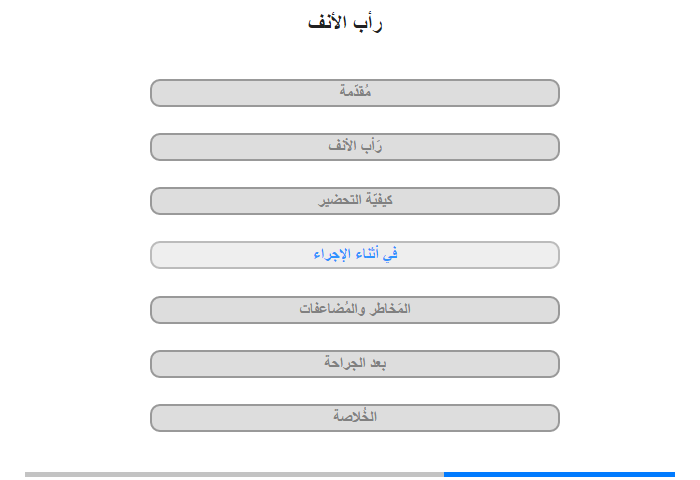This screenshot has width=700, height=480.
Task: Open the كيفيّة التحضير section
Action: pyautogui.click(x=354, y=201)
